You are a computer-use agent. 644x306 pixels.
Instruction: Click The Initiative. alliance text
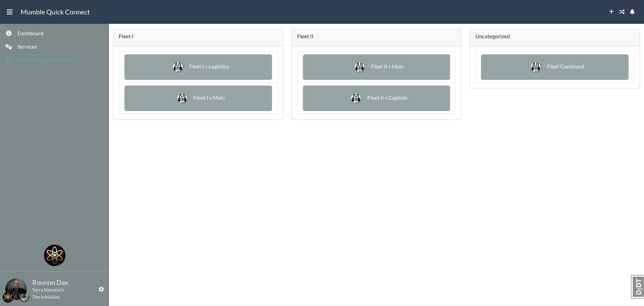pos(46,297)
